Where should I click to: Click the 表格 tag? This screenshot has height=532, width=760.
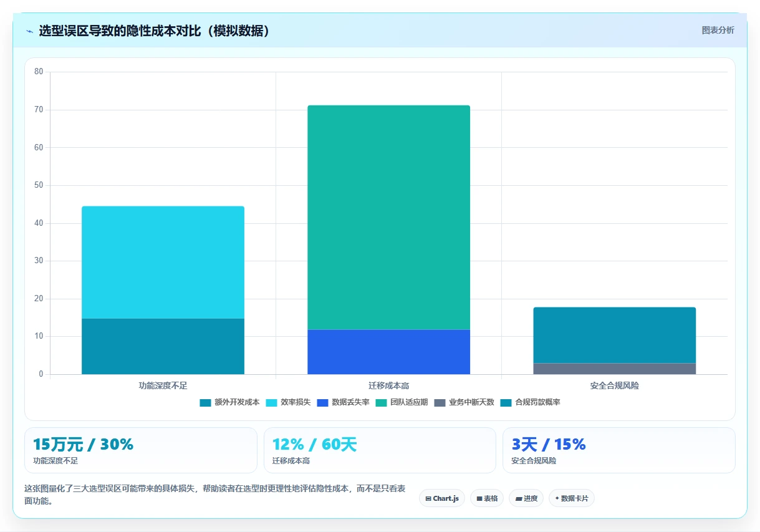point(487,498)
